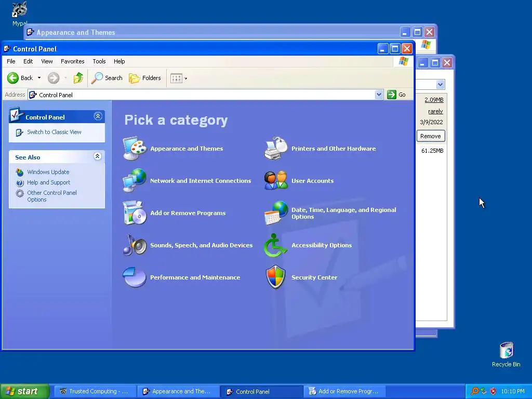Open Accessibility Options wheelchair icon
This screenshot has width=532, height=399.
[x=275, y=245]
